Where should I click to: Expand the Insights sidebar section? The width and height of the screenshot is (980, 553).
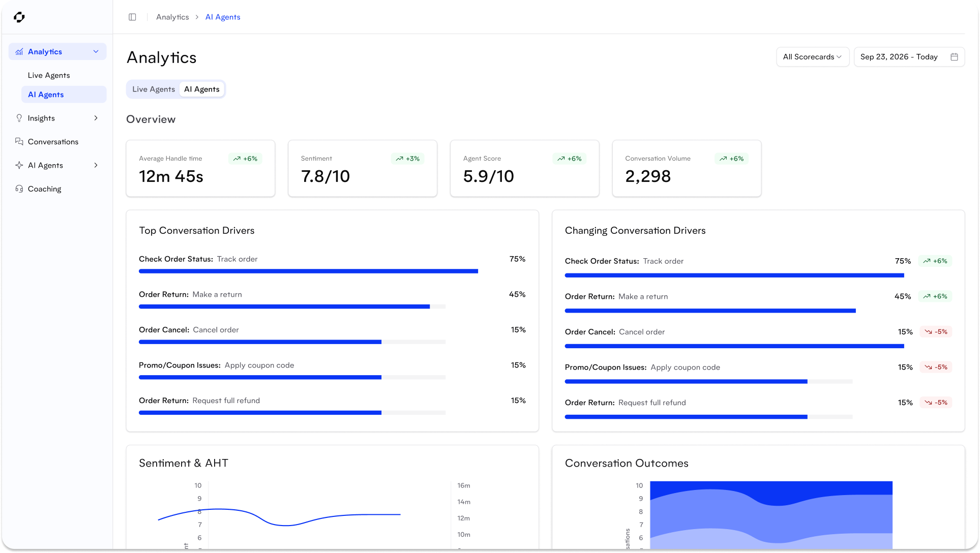click(96, 118)
